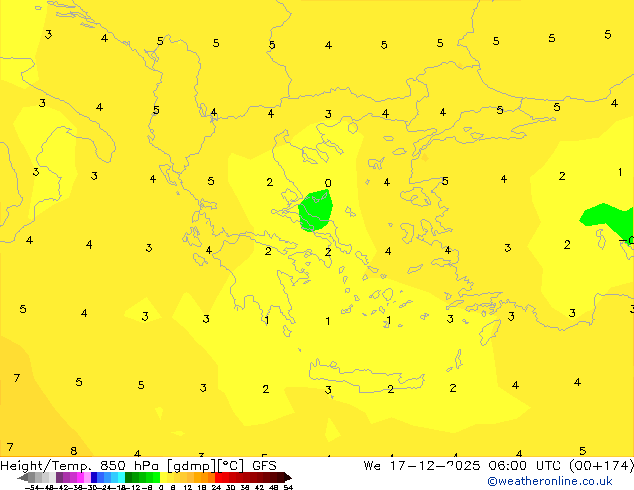
Task: Click the '[gdmp]' unit label
Action: point(192,466)
